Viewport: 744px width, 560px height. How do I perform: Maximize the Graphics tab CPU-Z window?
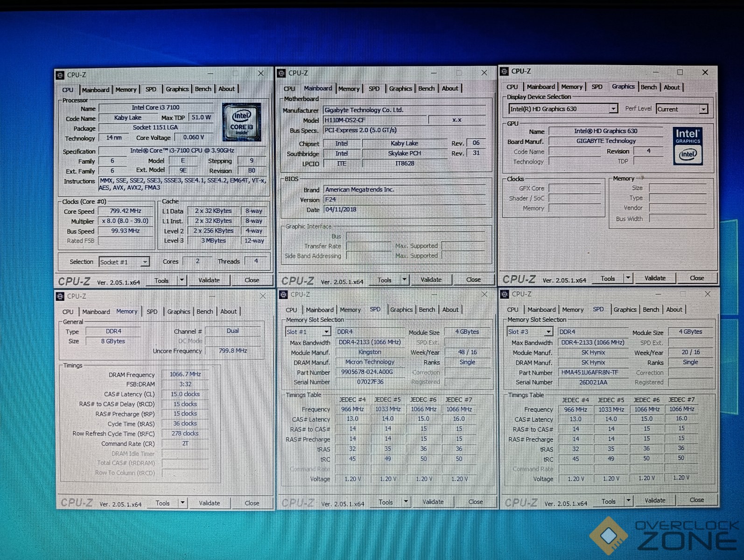pyautogui.click(x=680, y=72)
